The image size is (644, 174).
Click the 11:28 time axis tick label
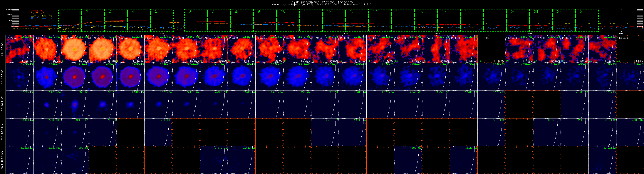point(69,34)
